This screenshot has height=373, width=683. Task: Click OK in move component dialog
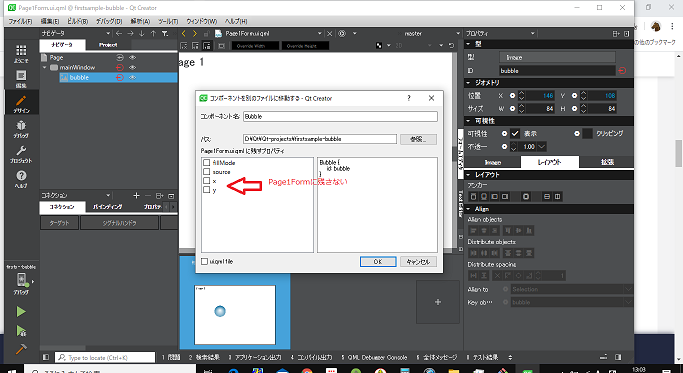coord(378,261)
